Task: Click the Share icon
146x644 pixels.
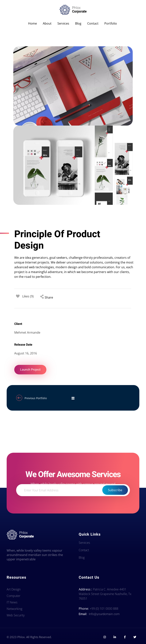Action: [42, 297]
